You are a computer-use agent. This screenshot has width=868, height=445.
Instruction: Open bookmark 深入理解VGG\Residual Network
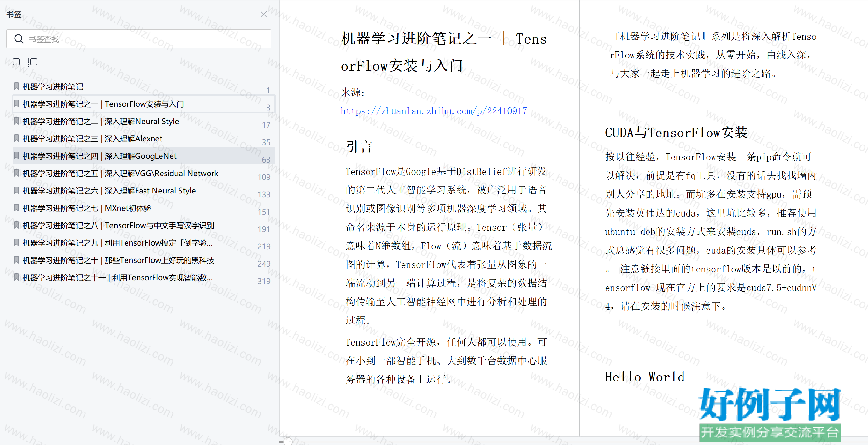click(x=144, y=174)
